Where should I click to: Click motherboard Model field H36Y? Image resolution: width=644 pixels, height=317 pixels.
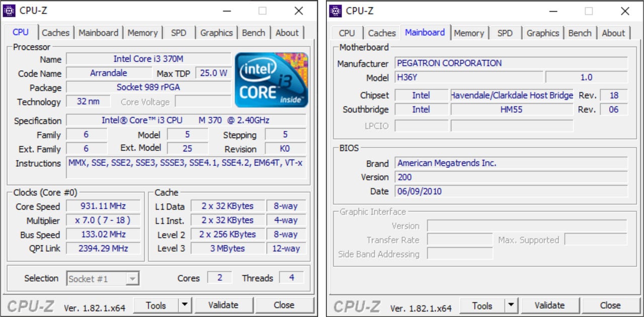(469, 77)
